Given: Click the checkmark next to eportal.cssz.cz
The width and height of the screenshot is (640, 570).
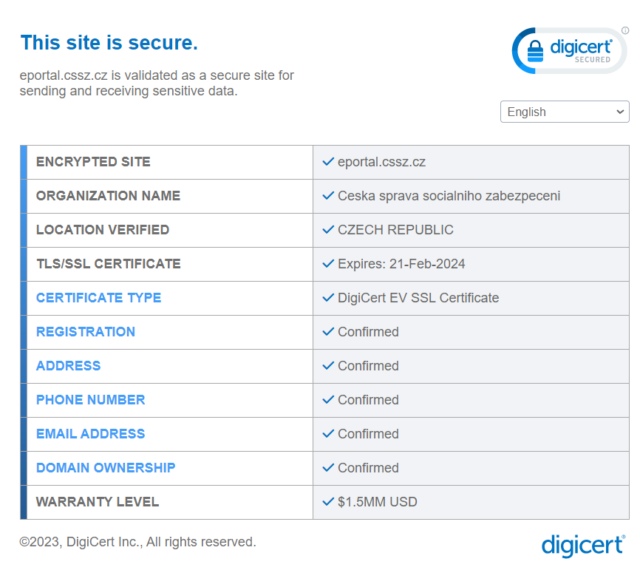Looking at the screenshot, I should tap(328, 162).
